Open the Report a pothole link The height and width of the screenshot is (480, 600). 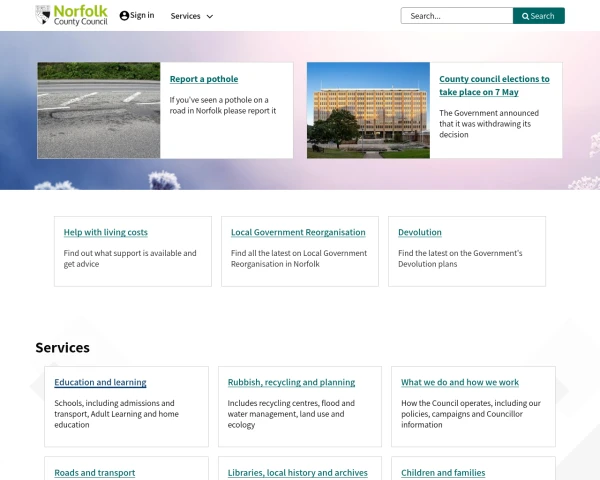tap(204, 79)
